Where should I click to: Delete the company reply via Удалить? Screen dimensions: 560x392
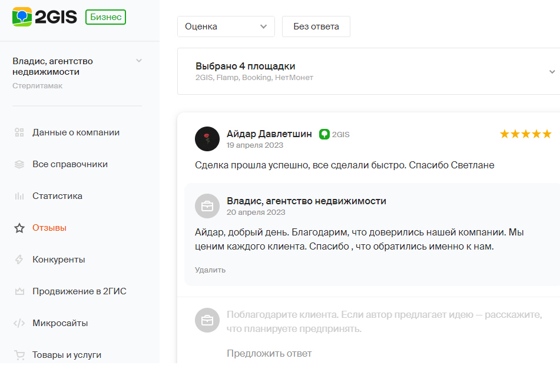(x=210, y=270)
